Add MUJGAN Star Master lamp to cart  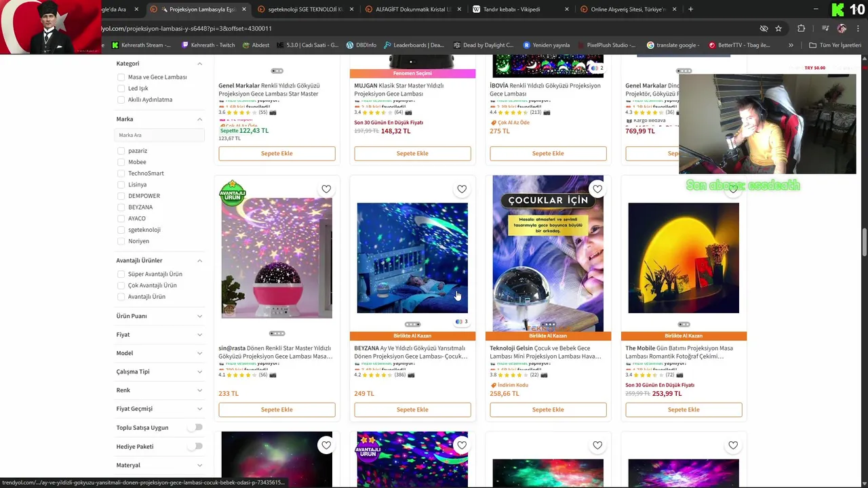tap(412, 153)
